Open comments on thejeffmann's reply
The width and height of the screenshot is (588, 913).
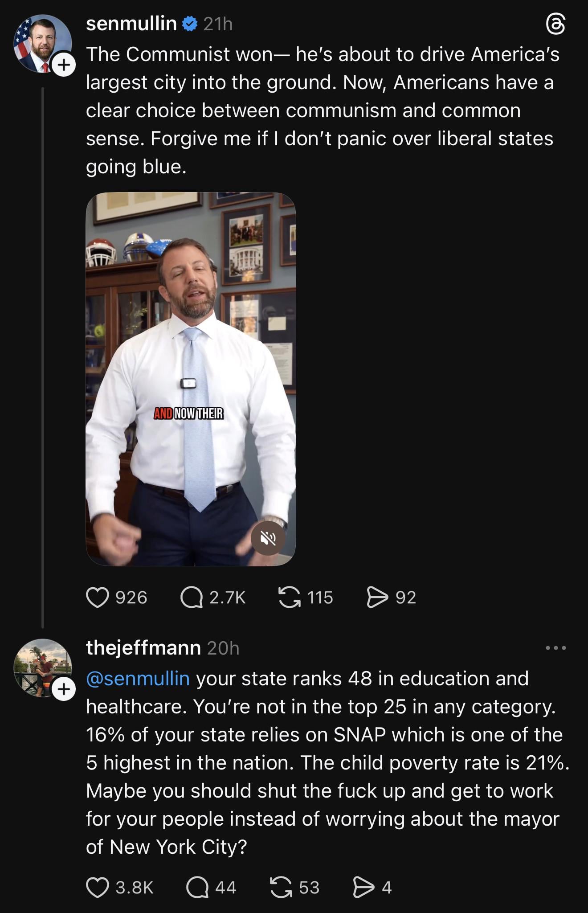click(197, 887)
